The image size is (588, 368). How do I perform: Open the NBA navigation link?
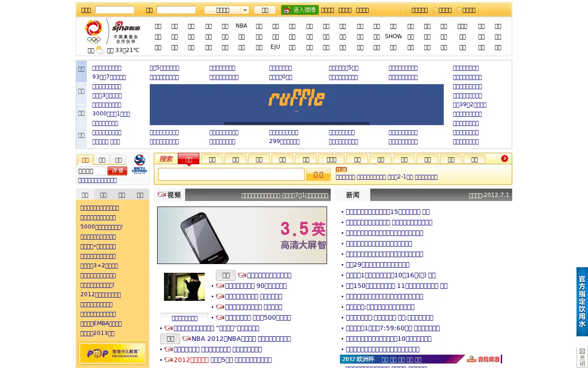coord(241,26)
